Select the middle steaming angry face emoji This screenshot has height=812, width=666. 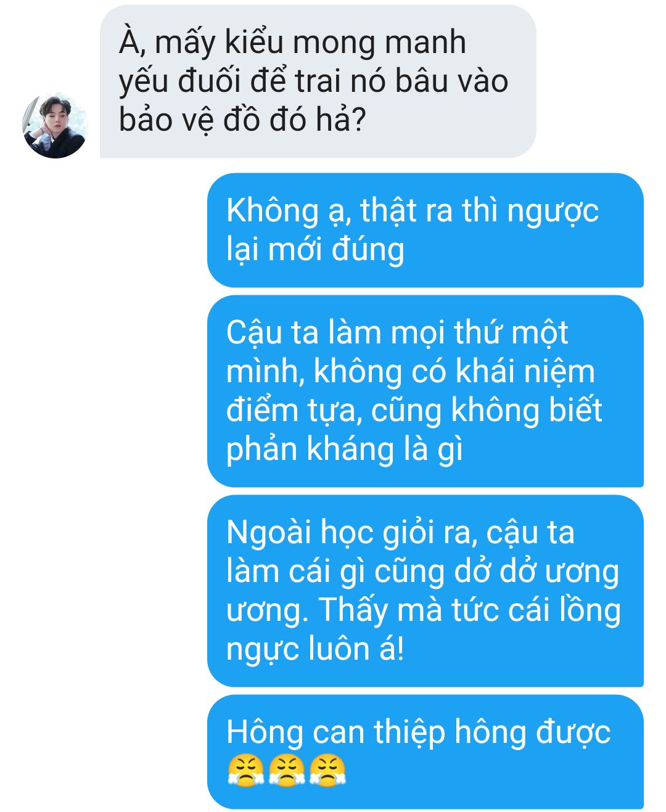tap(287, 771)
